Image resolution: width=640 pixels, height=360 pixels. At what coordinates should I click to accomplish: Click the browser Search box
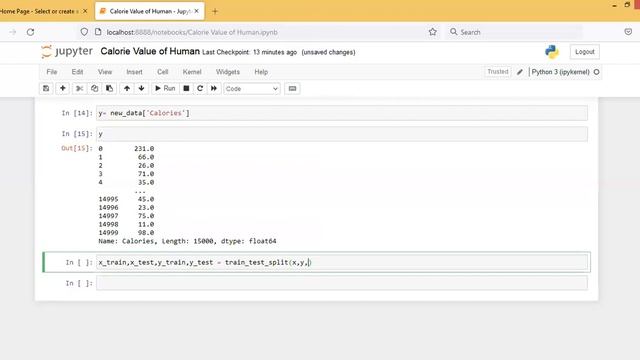click(x=514, y=32)
